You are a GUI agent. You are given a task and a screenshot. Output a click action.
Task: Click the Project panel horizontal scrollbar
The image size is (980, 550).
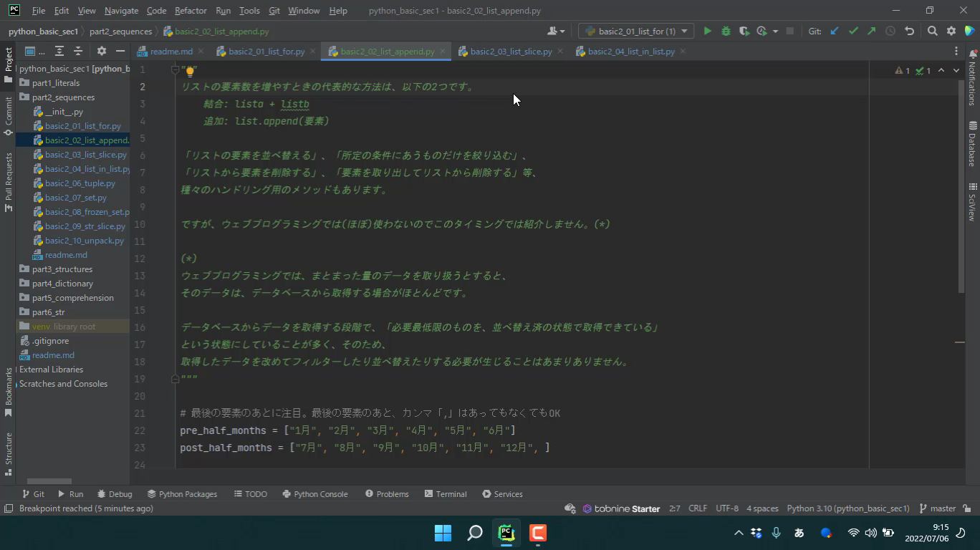(49, 481)
